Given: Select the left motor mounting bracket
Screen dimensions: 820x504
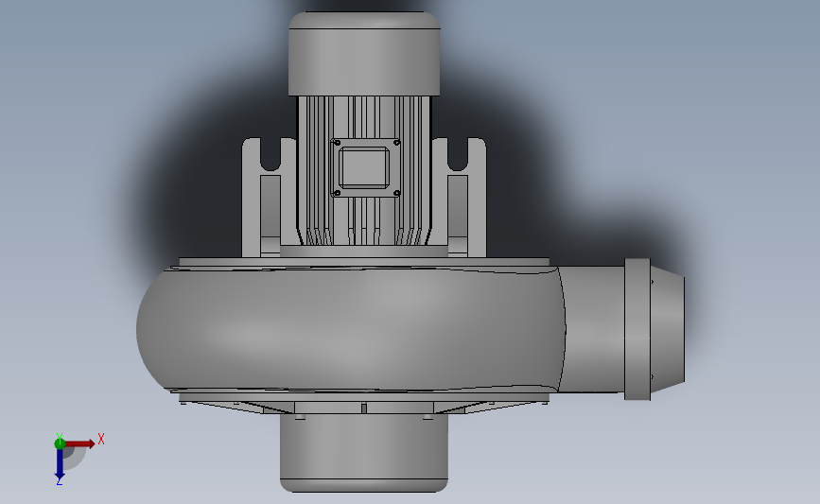Looking at the screenshot, I should [269, 198].
